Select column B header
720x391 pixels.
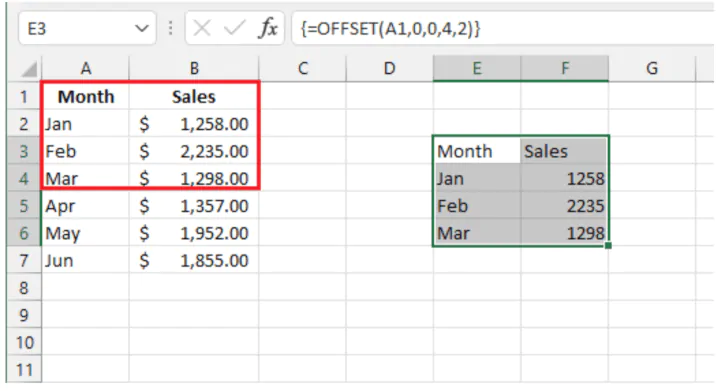point(194,68)
